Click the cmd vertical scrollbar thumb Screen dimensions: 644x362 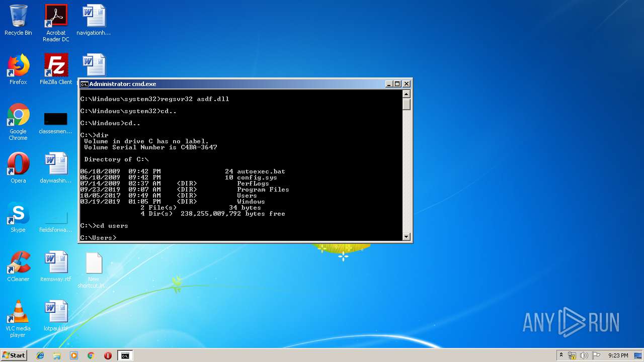(x=407, y=104)
